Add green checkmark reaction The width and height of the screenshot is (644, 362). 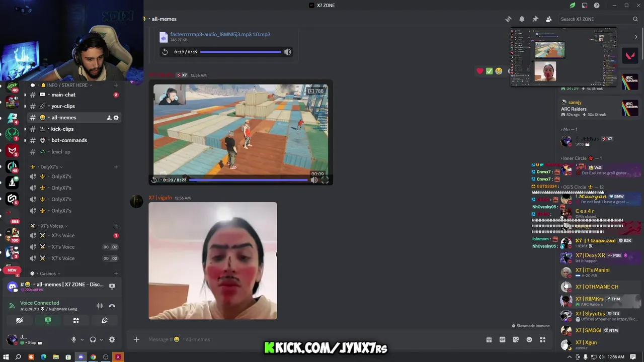point(489,71)
